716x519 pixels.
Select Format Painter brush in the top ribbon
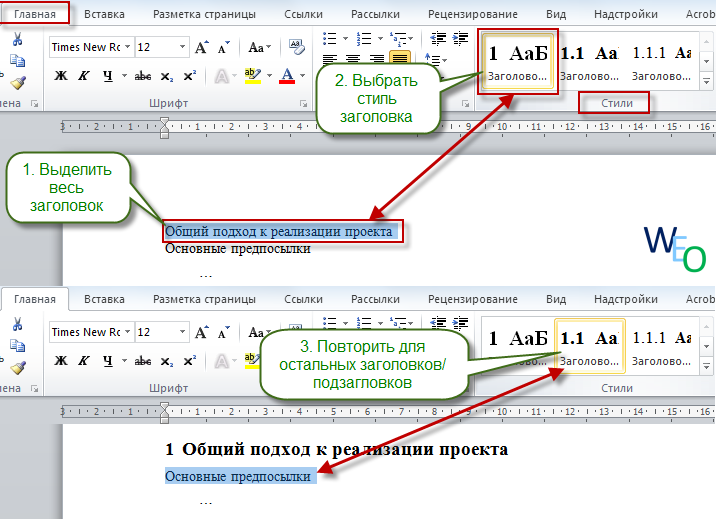tap(18, 83)
